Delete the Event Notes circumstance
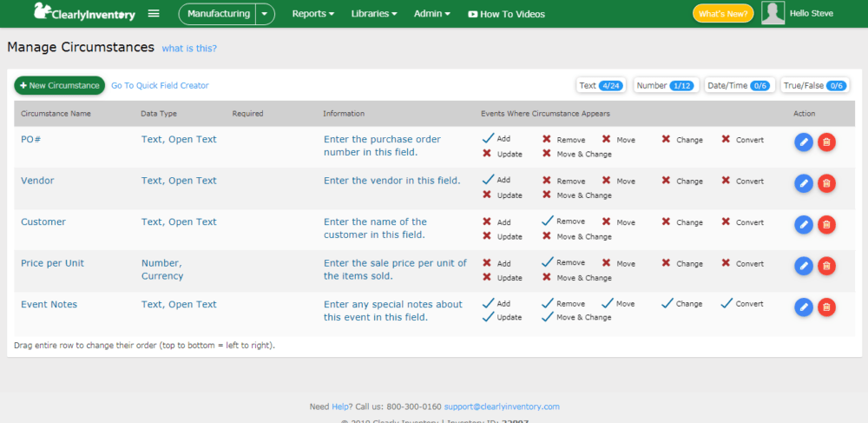Viewport: 868px width, 423px height. (826, 307)
